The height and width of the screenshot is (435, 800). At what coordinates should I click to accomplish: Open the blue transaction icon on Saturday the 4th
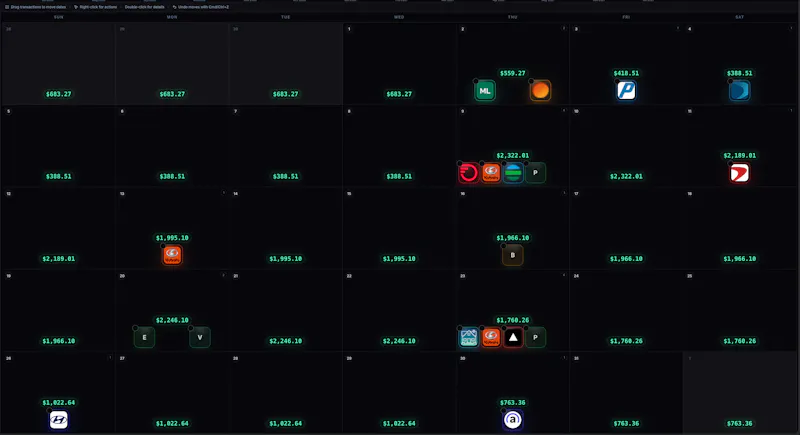click(x=739, y=91)
